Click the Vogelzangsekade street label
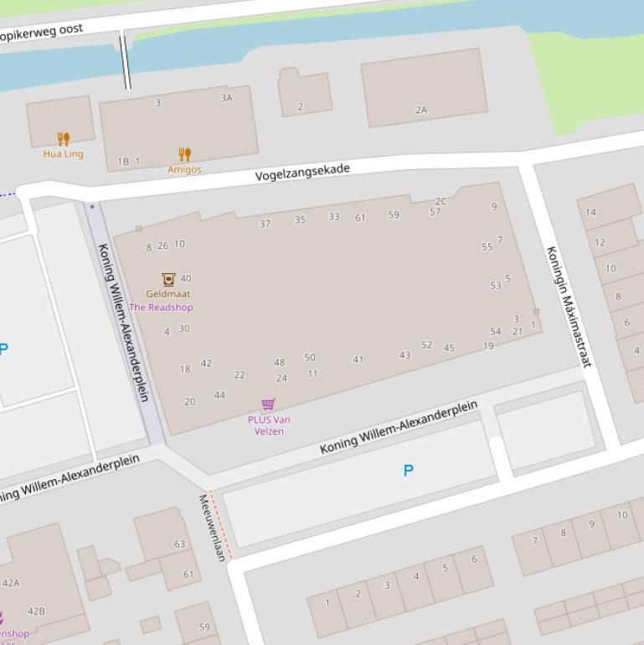 [x=302, y=173]
